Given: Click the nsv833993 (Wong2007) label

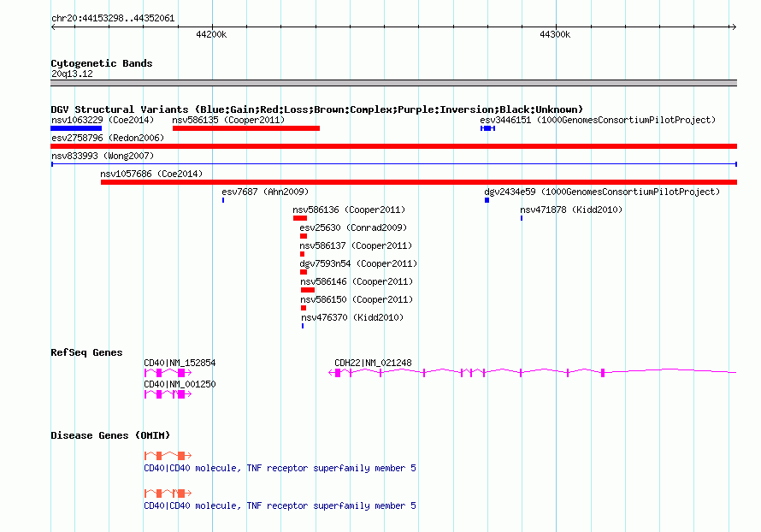Looking at the screenshot, I should pos(103,156).
